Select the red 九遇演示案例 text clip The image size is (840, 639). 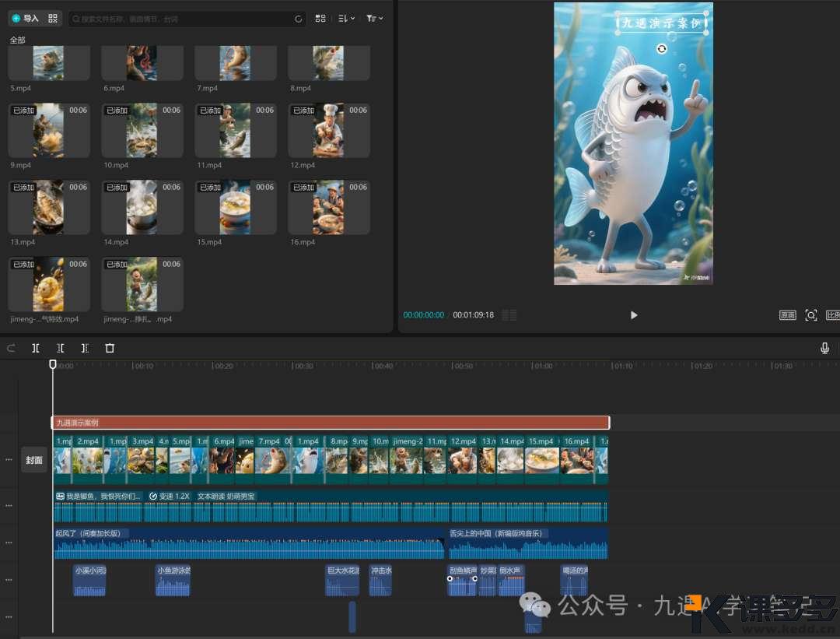click(331, 423)
